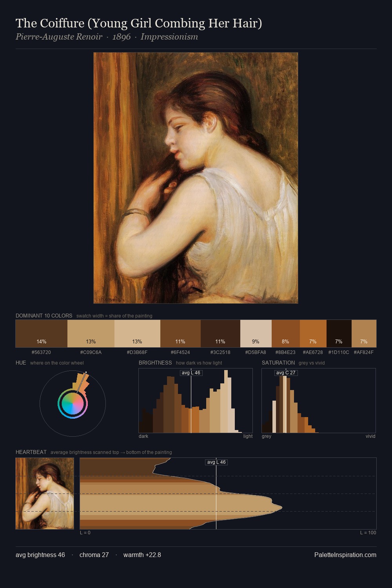Click the hex label #6F4524
This screenshot has width=392, height=588.
pyautogui.click(x=180, y=352)
